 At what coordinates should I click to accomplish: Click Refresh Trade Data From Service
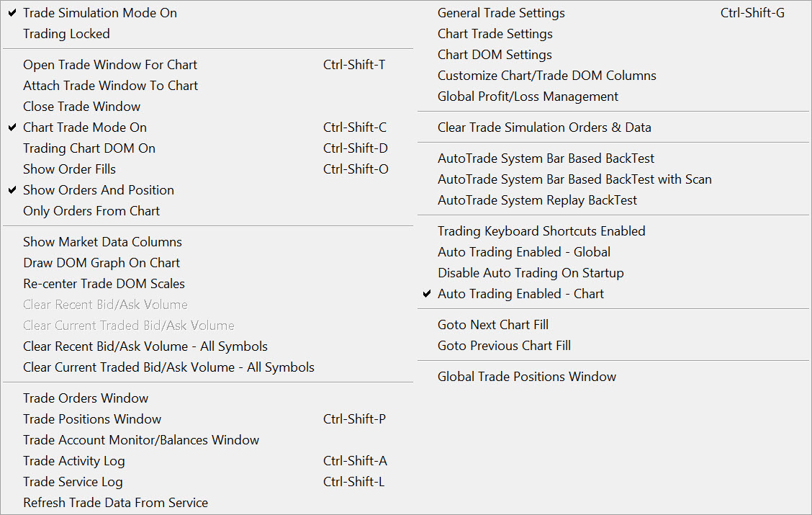point(115,503)
